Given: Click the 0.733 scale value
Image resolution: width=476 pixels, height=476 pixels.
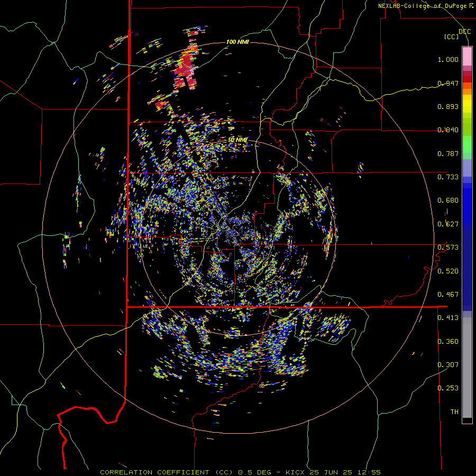Looking at the screenshot, I should coord(448,177).
